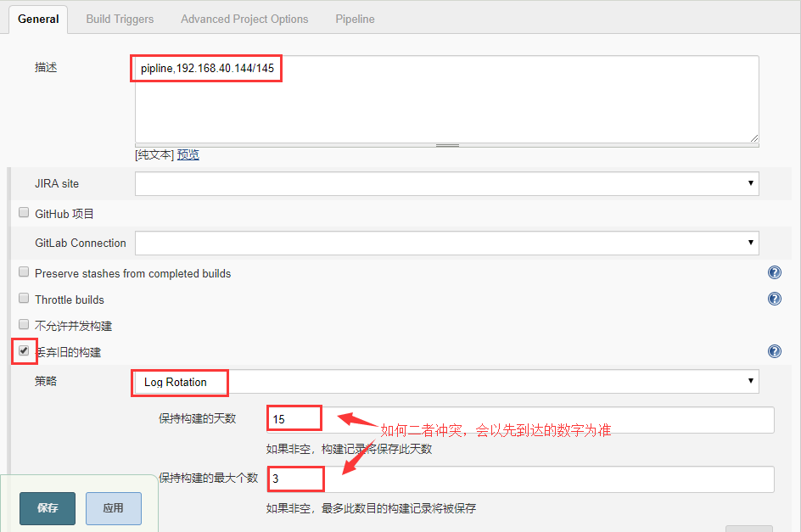
Task: Enable the Throttle builds checkbox
Action: [24, 299]
